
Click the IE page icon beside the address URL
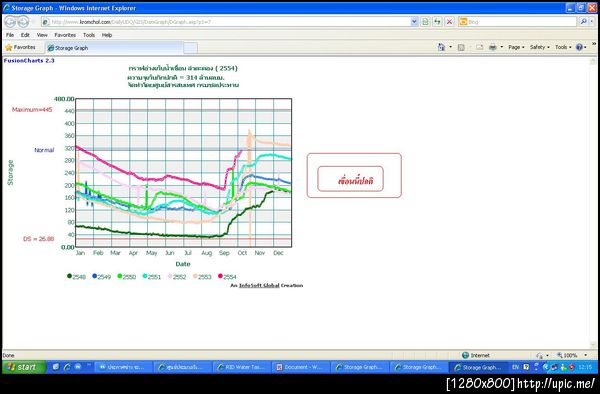pyautogui.click(x=46, y=22)
